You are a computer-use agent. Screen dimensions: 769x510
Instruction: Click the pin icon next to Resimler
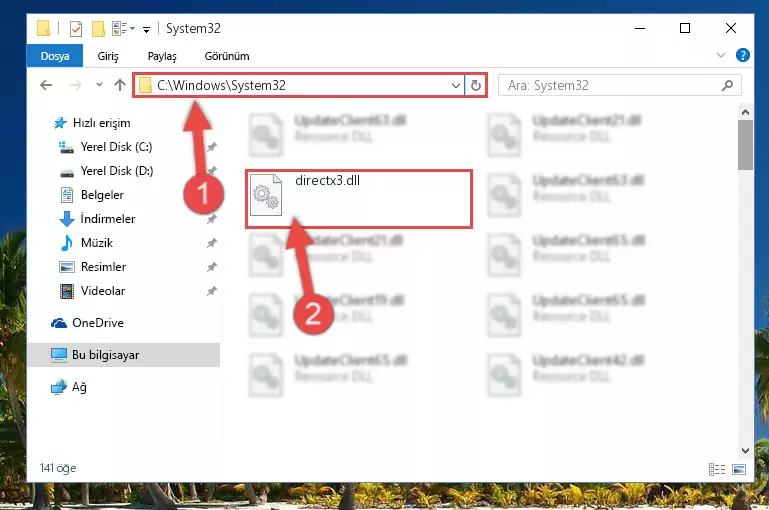click(211, 267)
